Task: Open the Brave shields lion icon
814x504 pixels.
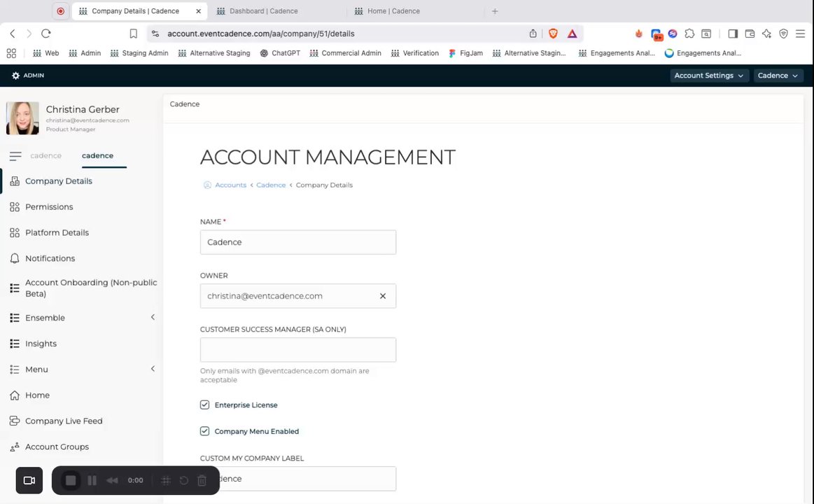Action: pos(554,34)
